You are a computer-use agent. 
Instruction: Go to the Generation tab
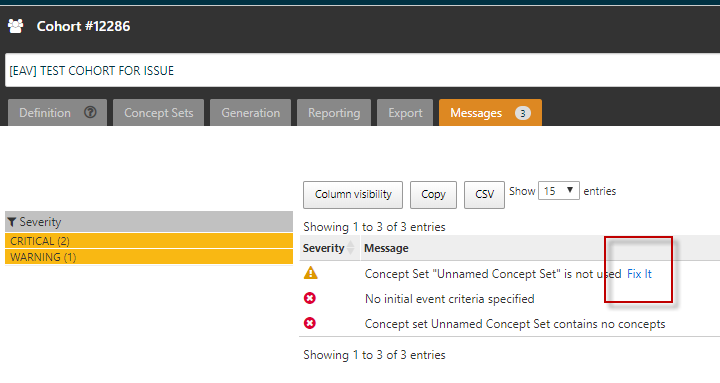(x=251, y=113)
